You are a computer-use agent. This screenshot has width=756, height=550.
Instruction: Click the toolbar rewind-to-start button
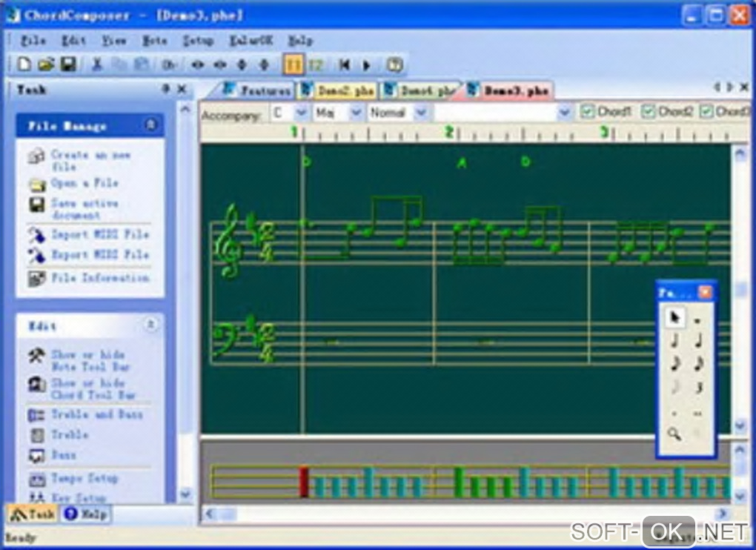point(344,64)
